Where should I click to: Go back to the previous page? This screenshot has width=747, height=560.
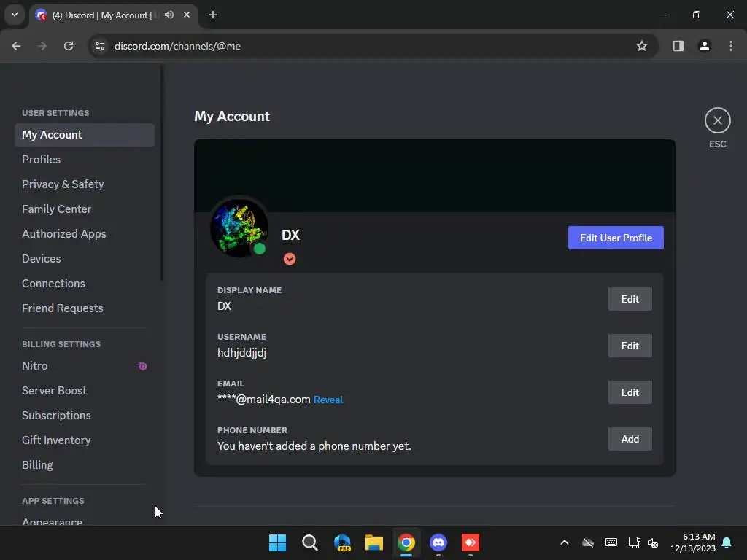[16, 46]
